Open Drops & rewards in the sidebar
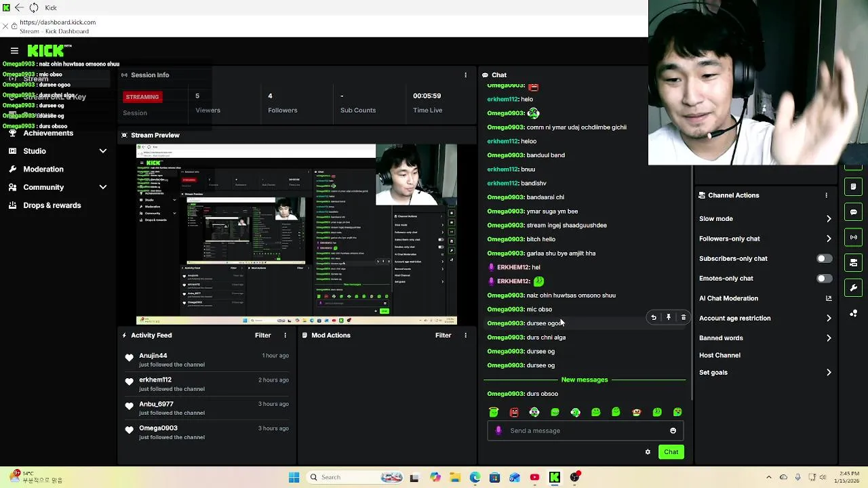The width and height of the screenshot is (868, 488). [x=52, y=205]
